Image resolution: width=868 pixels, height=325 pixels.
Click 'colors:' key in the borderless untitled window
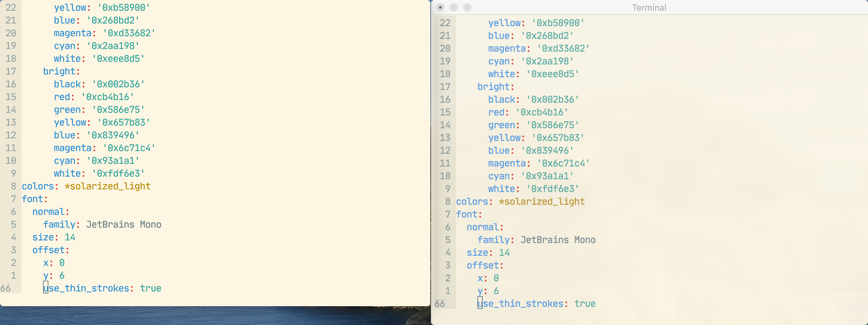click(x=40, y=186)
